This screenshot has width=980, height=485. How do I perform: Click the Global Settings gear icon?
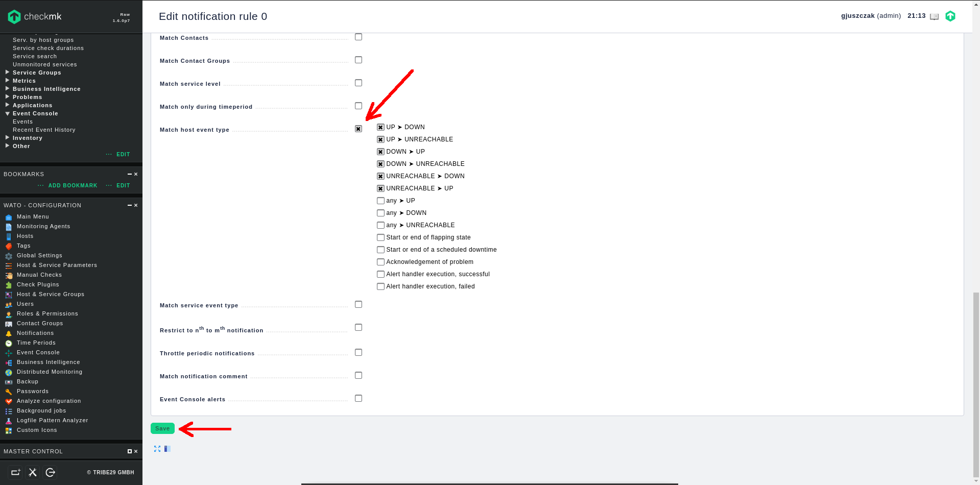9,256
